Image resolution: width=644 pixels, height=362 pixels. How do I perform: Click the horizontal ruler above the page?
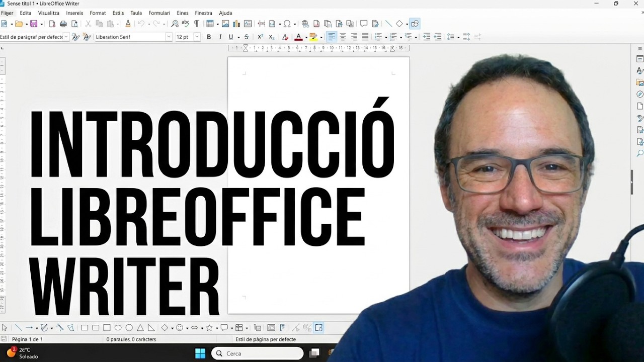pos(318,48)
